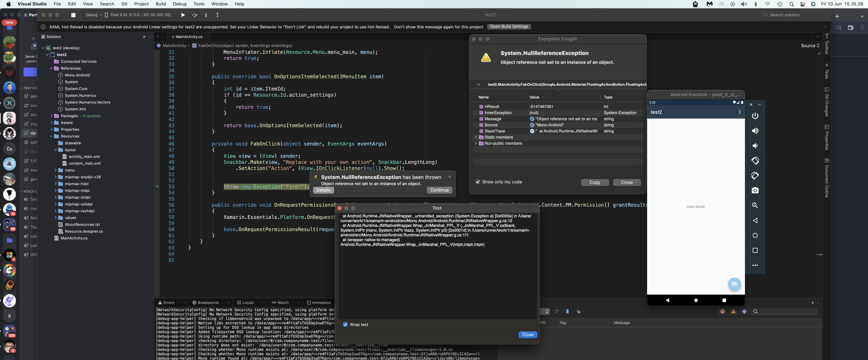Image resolution: width=868 pixels, height=360 pixels.
Task: Click Continue in exception popup
Action: [439, 190]
